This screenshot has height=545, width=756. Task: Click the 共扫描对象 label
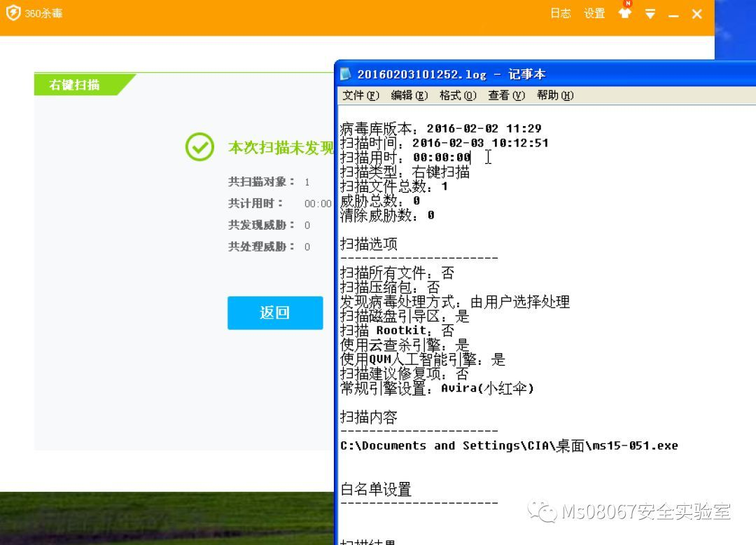tap(261, 182)
